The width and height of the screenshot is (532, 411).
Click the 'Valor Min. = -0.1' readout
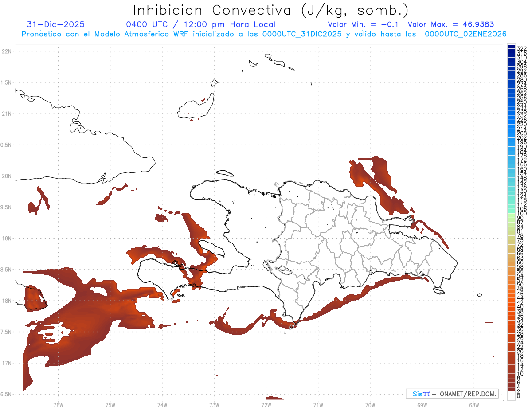tap(364, 25)
